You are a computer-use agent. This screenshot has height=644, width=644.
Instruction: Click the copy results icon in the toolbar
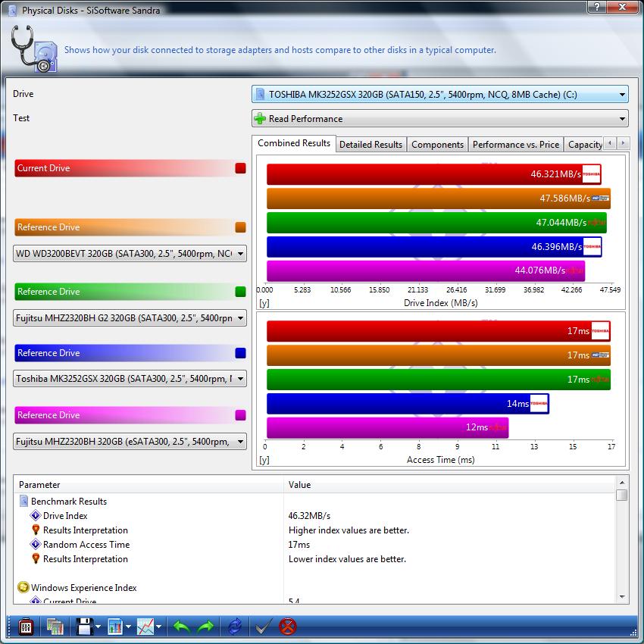click(x=55, y=627)
